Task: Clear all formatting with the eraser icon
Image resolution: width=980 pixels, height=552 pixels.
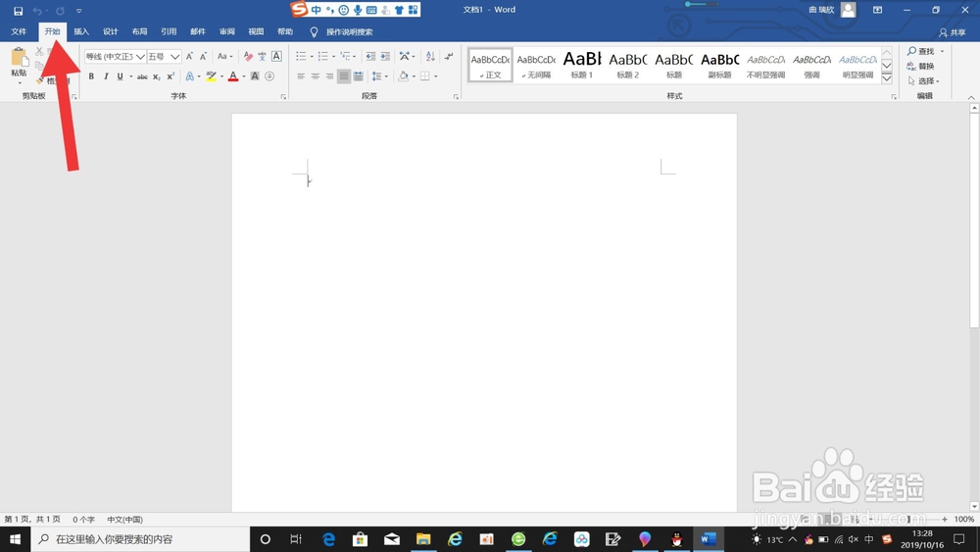Action: tap(248, 56)
